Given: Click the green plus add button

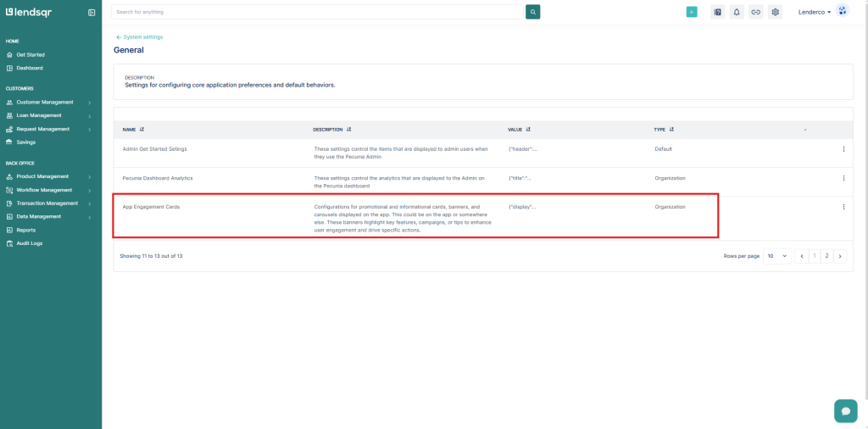Looking at the screenshot, I should [692, 12].
